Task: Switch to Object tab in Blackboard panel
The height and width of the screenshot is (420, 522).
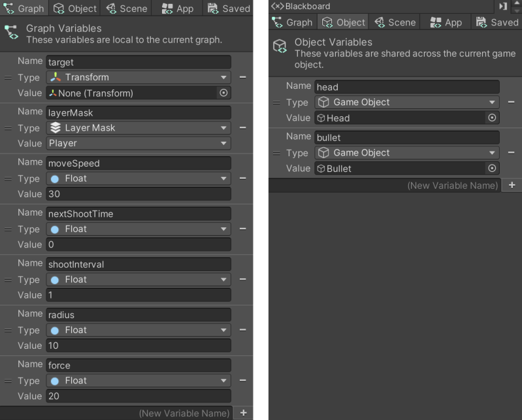Action: coord(344,22)
